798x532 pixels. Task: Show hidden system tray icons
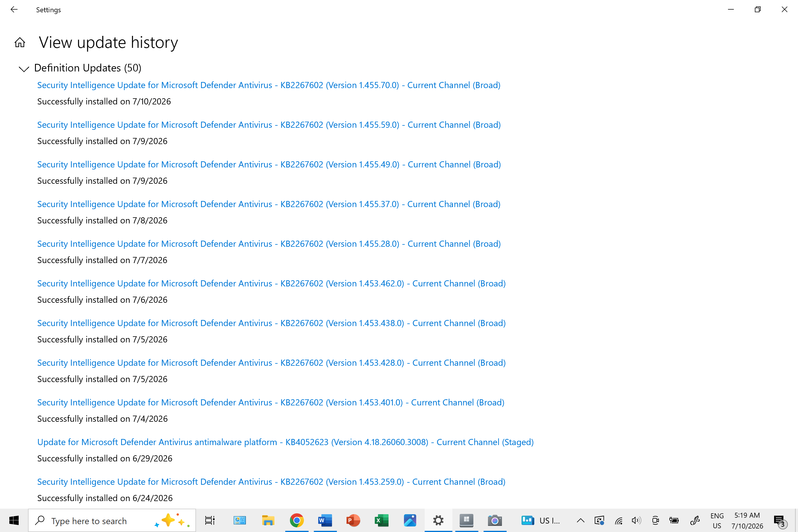point(580,520)
